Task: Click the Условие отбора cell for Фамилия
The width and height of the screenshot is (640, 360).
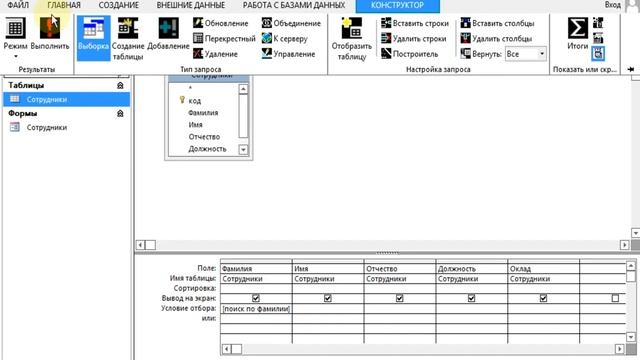Action: 256,309
